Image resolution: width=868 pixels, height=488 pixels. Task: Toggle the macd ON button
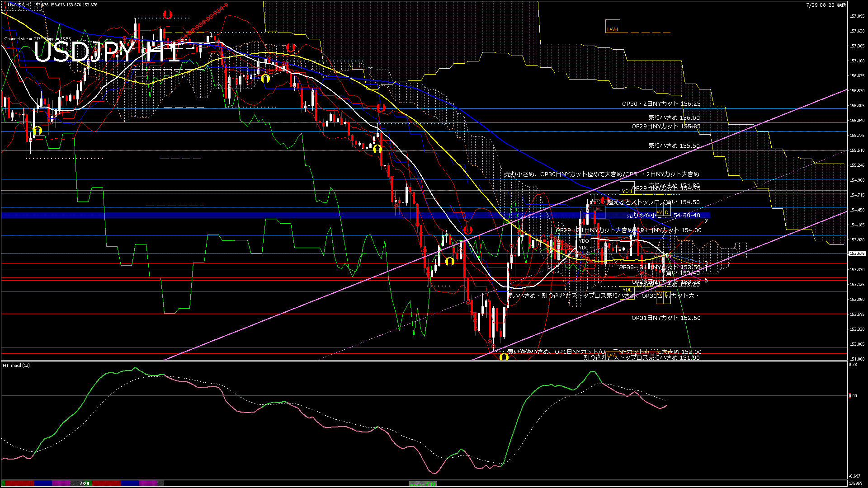point(423,483)
